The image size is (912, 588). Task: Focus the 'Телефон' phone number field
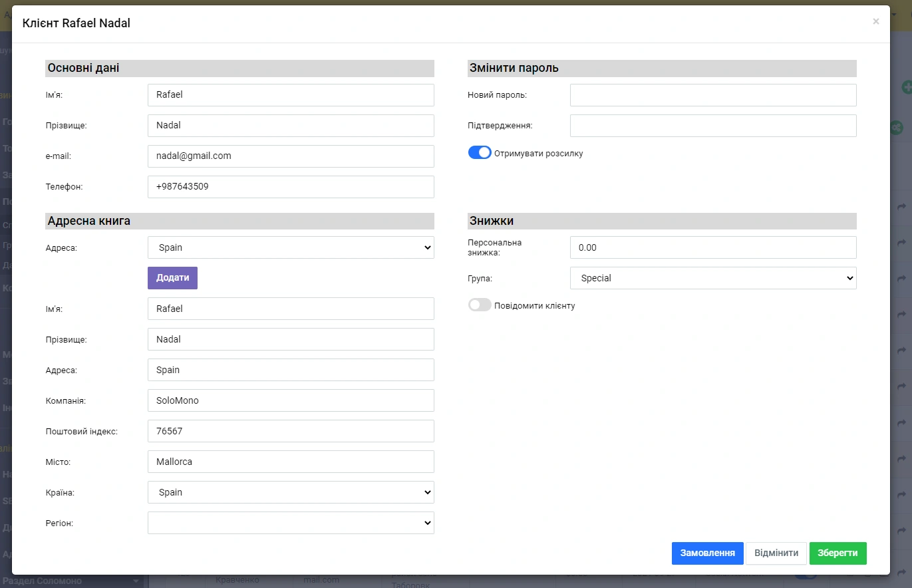[291, 187]
